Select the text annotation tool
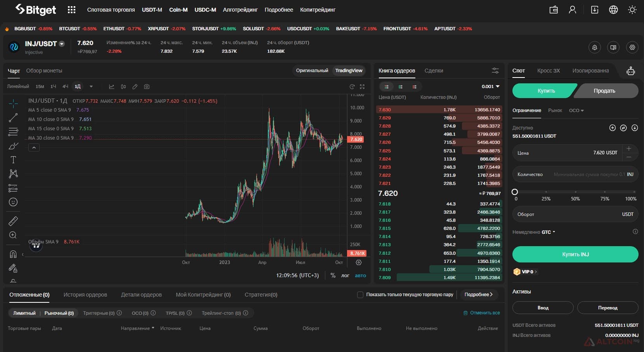 pyautogui.click(x=13, y=160)
